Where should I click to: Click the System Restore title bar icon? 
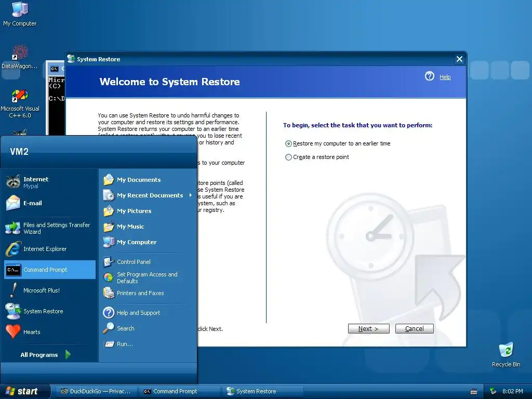pos(71,59)
